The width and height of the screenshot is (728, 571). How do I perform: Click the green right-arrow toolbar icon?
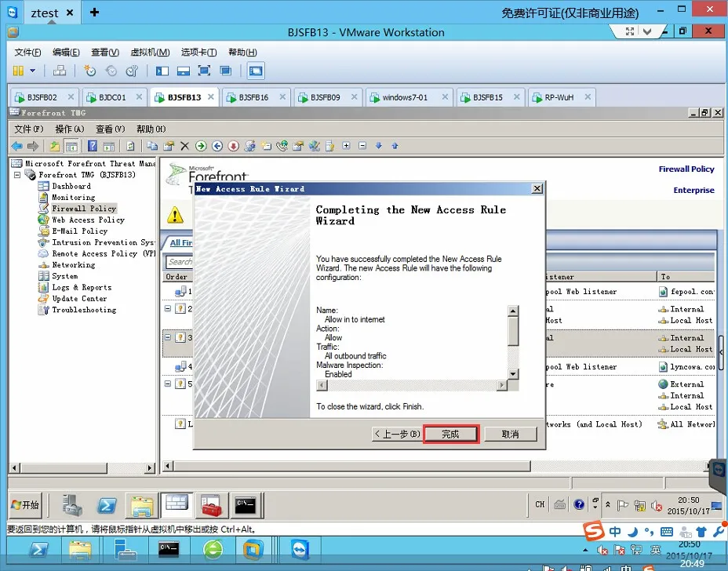(201, 146)
